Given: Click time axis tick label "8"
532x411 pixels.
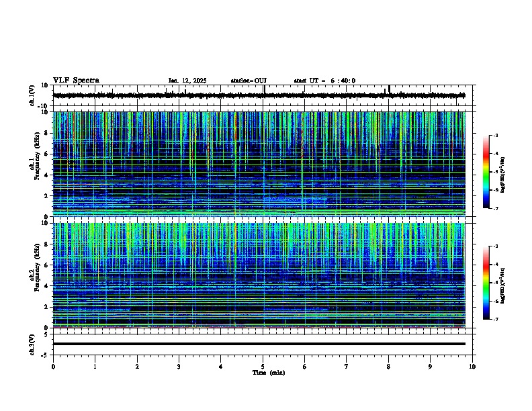Looking at the screenshot, I should click(x=388, y=367).
